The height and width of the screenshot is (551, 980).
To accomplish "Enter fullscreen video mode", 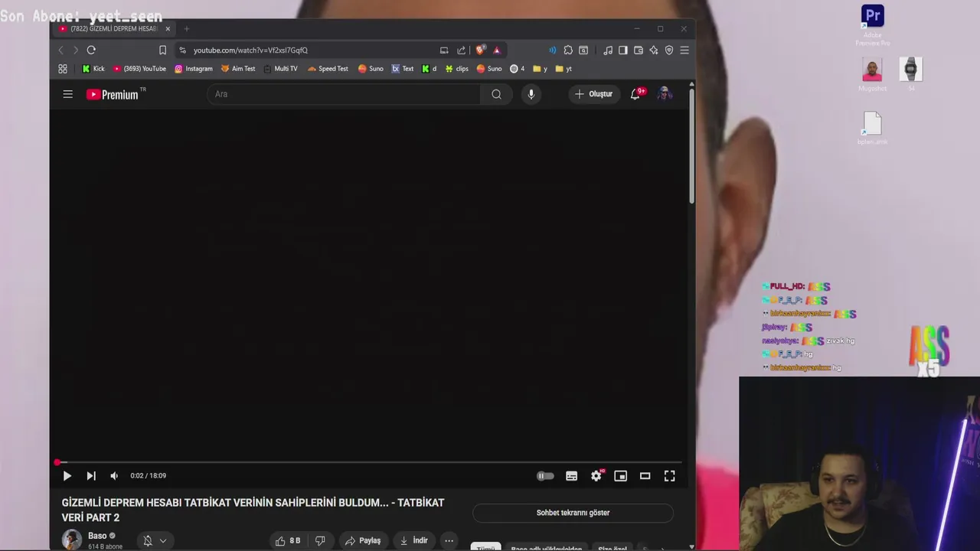I will (669, 476).
